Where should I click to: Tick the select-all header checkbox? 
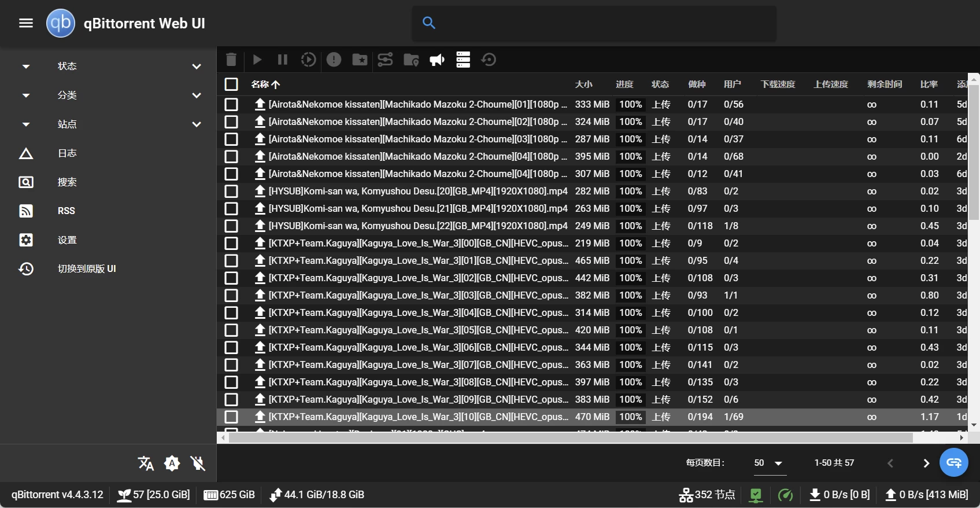click(231, 84)
